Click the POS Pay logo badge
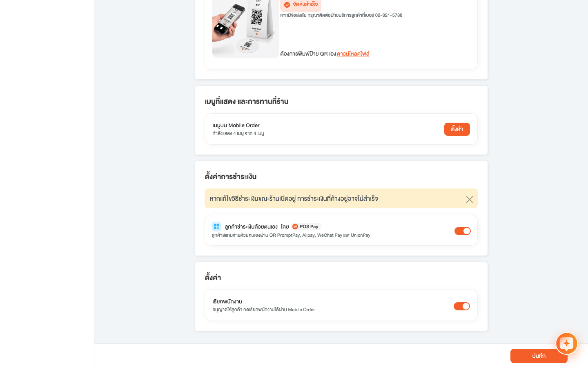The width and height of the screenshot is (588, 368). (x=306, y=227)
